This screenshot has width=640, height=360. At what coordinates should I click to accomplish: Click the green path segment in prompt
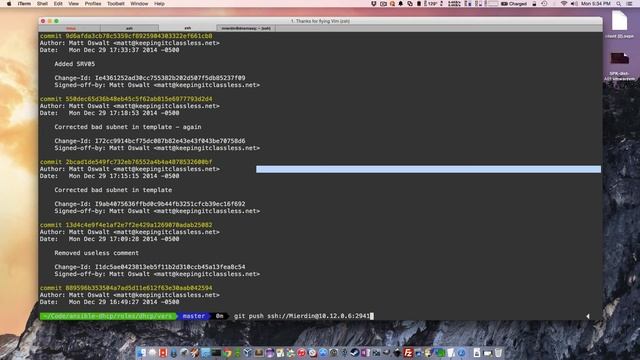(108, 316)
